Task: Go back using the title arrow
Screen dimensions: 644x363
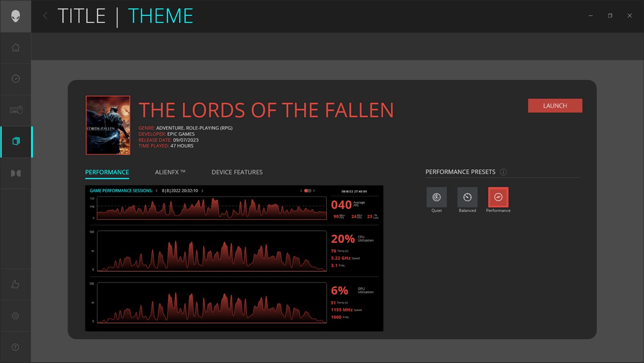Action: 45,16
